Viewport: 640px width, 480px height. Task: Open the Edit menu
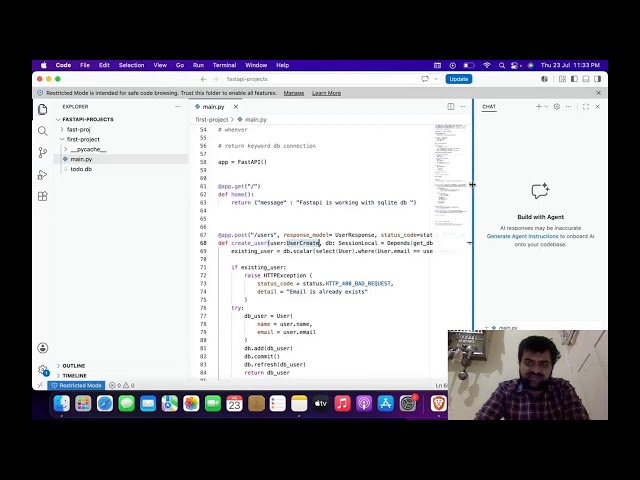coord(104,65)
